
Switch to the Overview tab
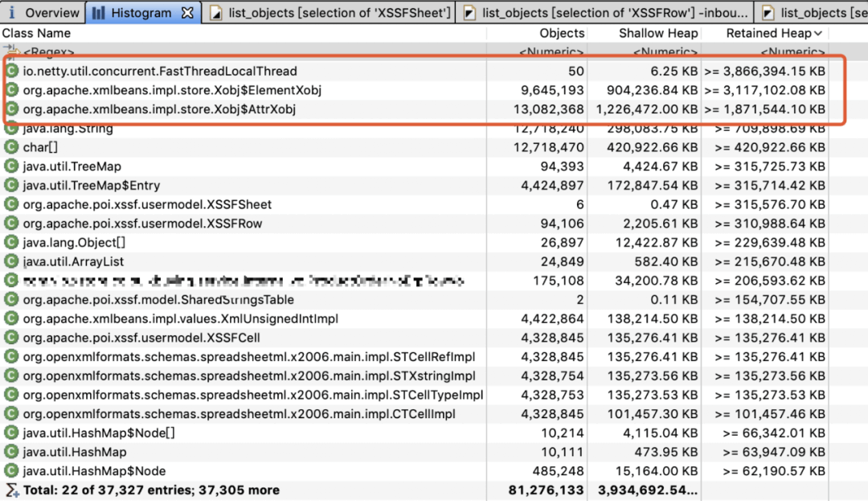[43, 12]
